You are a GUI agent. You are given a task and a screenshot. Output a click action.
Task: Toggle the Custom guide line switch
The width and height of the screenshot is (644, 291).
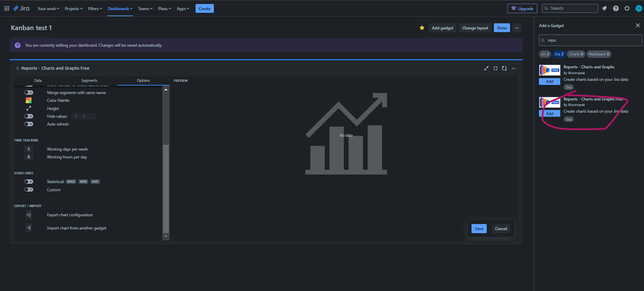tap(29, 190)
